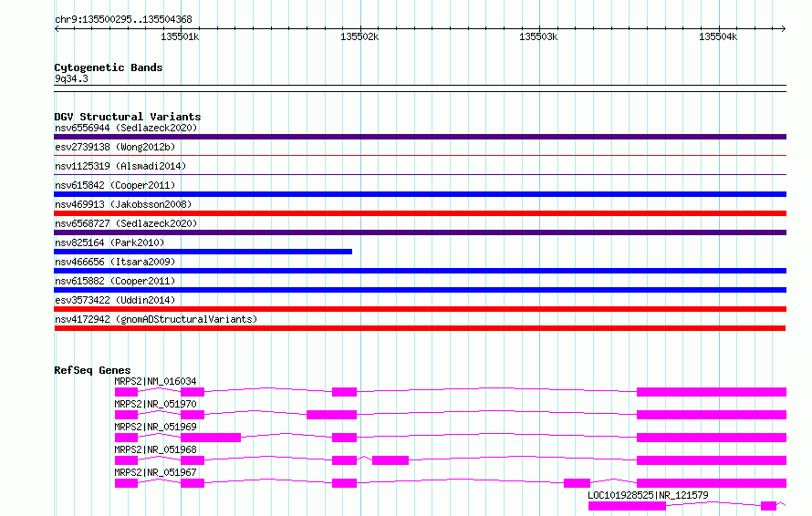Click the nsv469913 (Jakobsson2008) label
This screenshot has height=516, width=812.
point(123,204)
